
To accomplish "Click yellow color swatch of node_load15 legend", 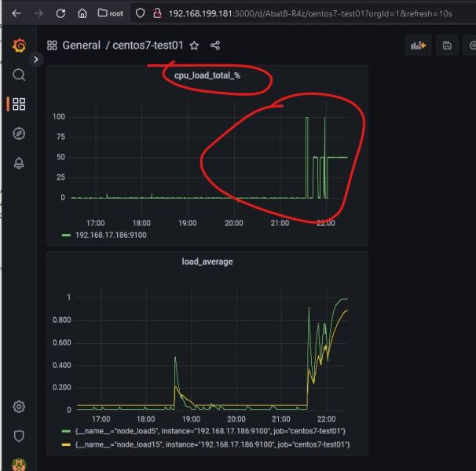I will point(66,444).
